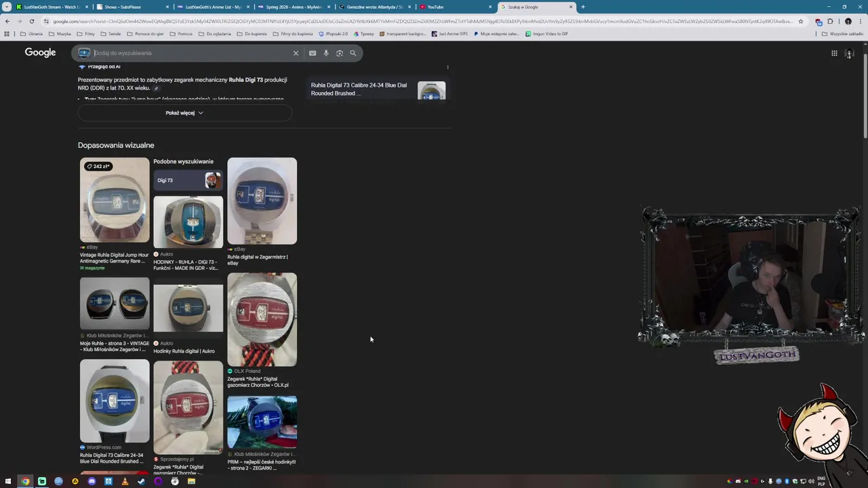Viewport: 868px width, 488px height.
Task: Open the 'Seriale' bookmark folder
Action: [111, 33]
